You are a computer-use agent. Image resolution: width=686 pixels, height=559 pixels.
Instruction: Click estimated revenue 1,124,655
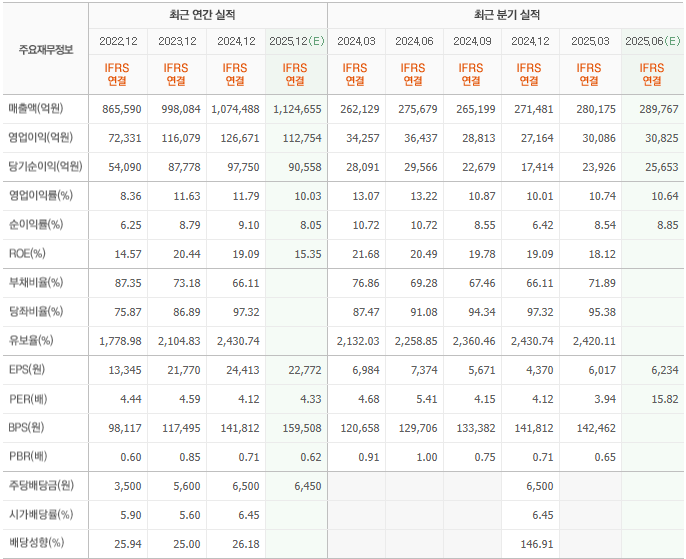coord(298,109)
